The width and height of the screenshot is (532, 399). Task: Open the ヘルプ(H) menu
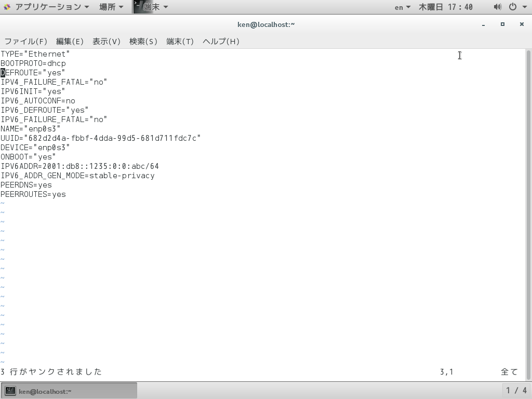pos(221,42)
